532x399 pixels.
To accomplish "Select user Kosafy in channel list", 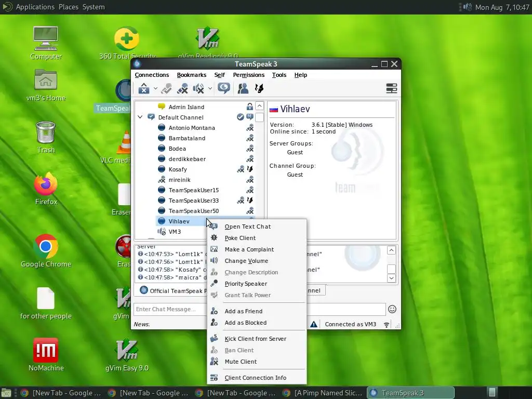I will [178, 169].
